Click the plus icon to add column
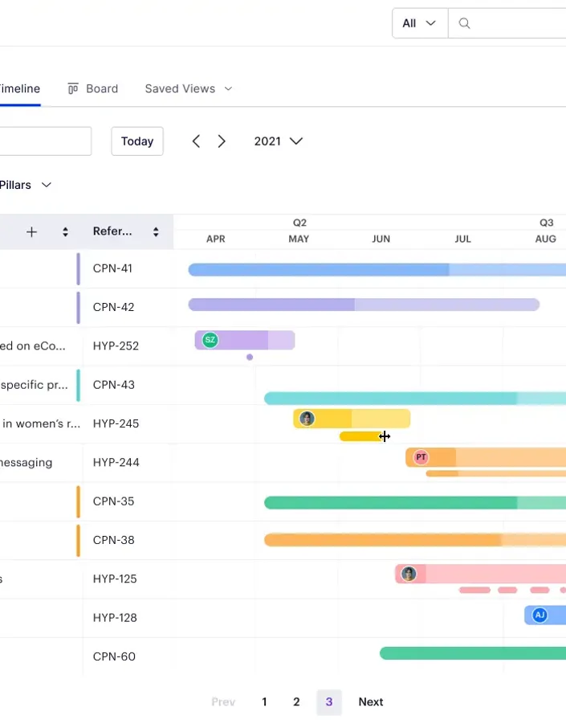 click(31, 232)
